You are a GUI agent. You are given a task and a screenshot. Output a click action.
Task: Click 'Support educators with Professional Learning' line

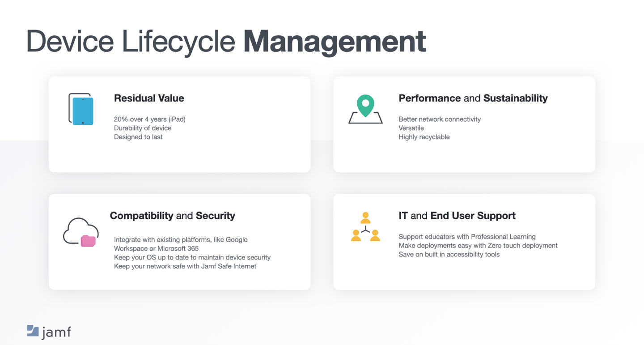click(x=467, y=236)
